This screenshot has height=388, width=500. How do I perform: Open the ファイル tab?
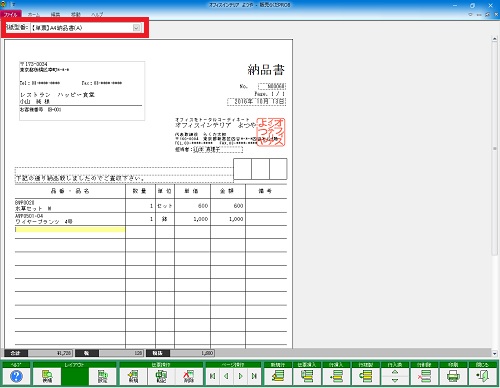click(x=11, y=15)
